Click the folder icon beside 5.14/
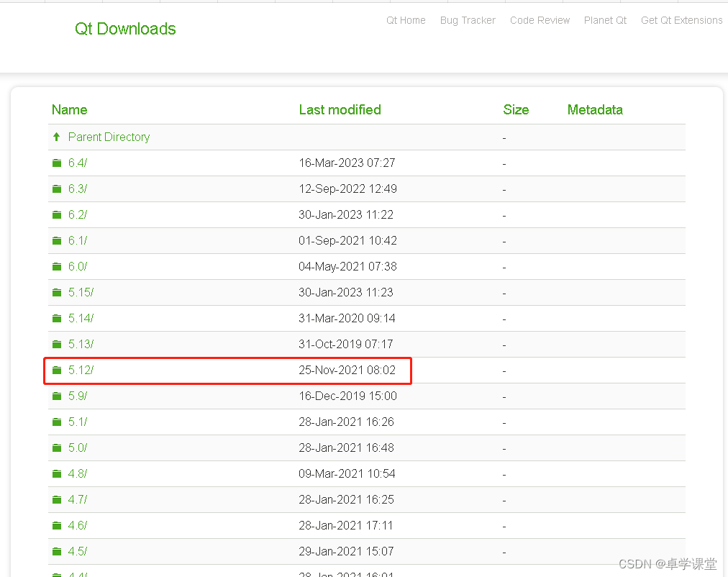 [57, 319]
